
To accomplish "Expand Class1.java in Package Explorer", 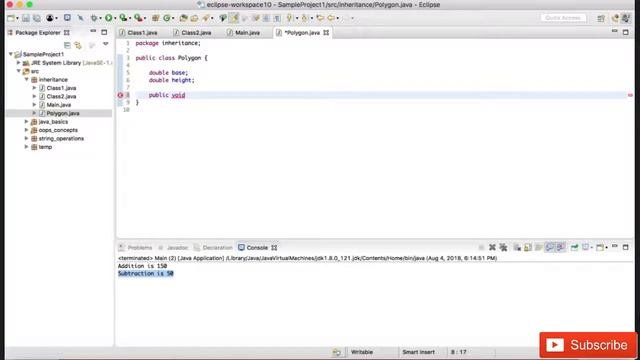I will [34, 88].
